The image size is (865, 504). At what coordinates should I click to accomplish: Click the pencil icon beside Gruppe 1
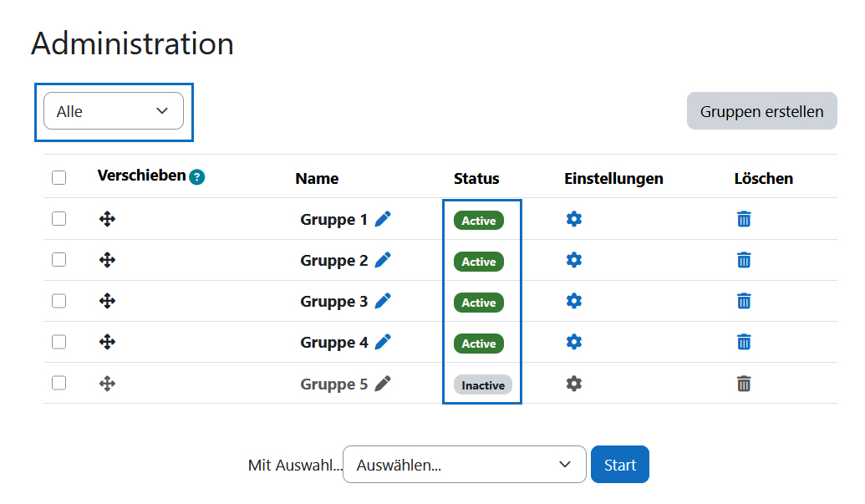(x=383, y=219)
